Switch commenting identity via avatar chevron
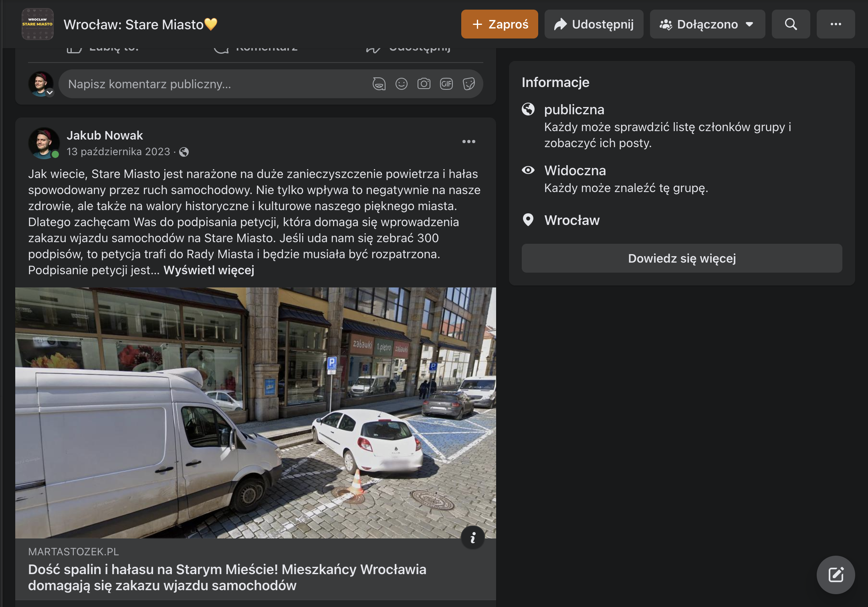Screen dimensions: 868x607 coord(50,93)
